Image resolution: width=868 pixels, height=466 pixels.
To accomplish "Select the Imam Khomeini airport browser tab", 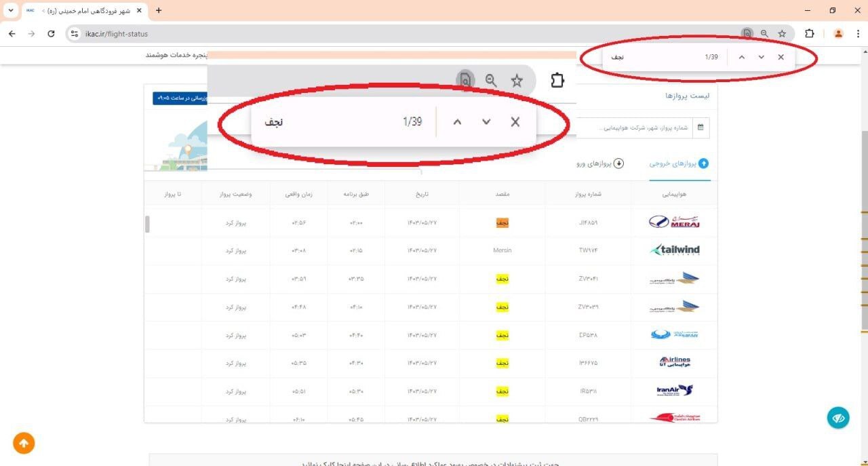I will [81, 10].
